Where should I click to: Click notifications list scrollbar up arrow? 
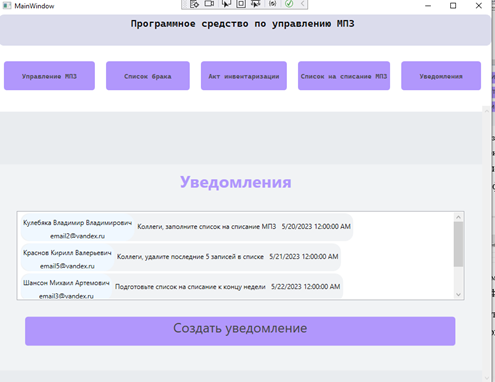pos(458,217)
